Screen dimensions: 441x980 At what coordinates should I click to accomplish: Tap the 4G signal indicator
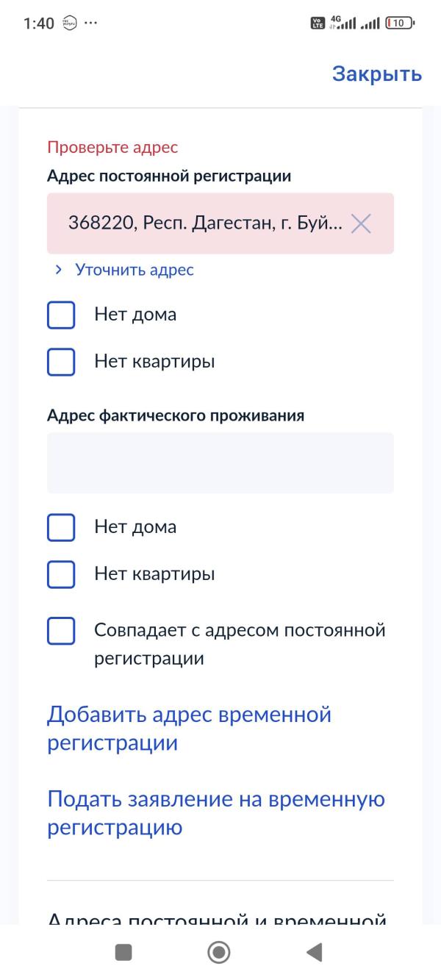point(338,24)
